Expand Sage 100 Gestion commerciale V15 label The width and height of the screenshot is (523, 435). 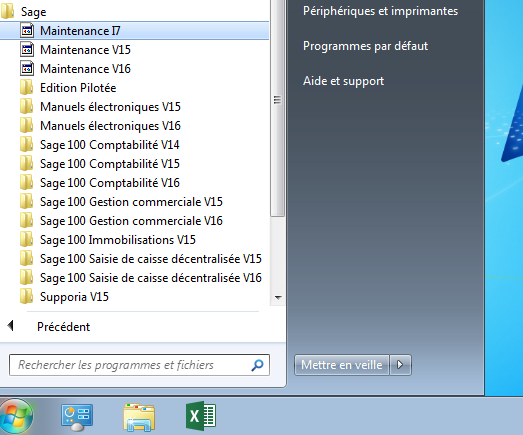point(131,202)
